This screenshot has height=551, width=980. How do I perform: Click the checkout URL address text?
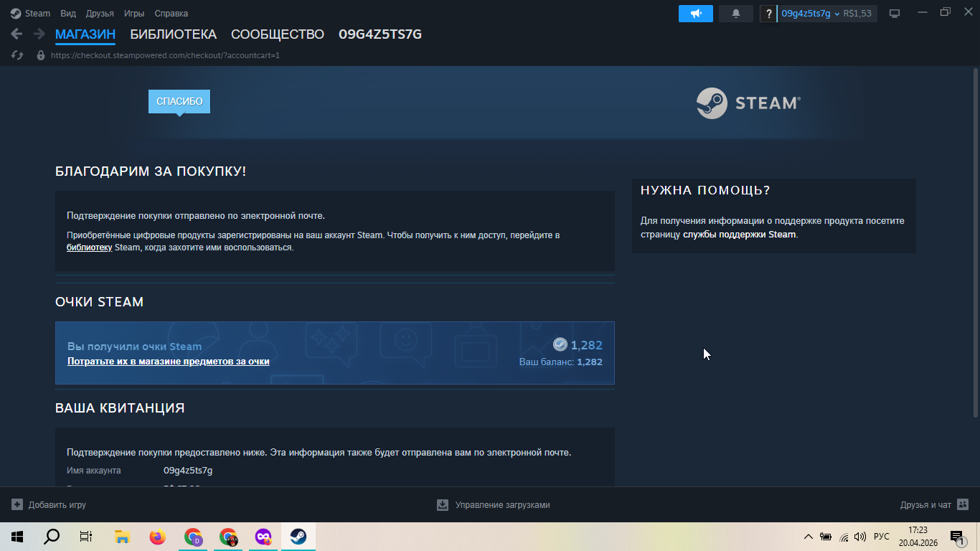click(x=165, y=55)
